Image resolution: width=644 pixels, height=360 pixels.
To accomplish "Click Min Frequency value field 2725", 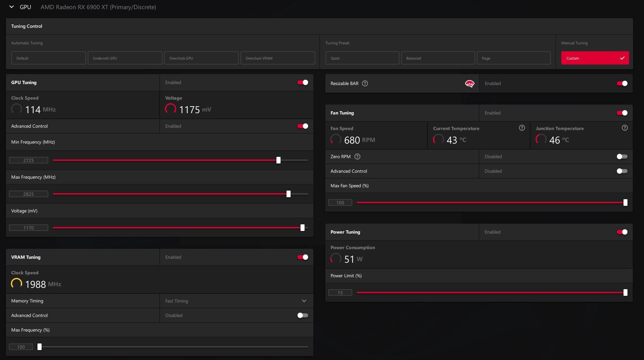I will click(28, 160).
